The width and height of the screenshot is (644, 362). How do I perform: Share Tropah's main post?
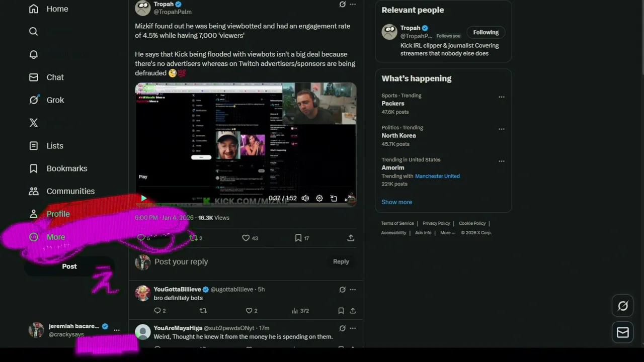[x=351, y=238]
